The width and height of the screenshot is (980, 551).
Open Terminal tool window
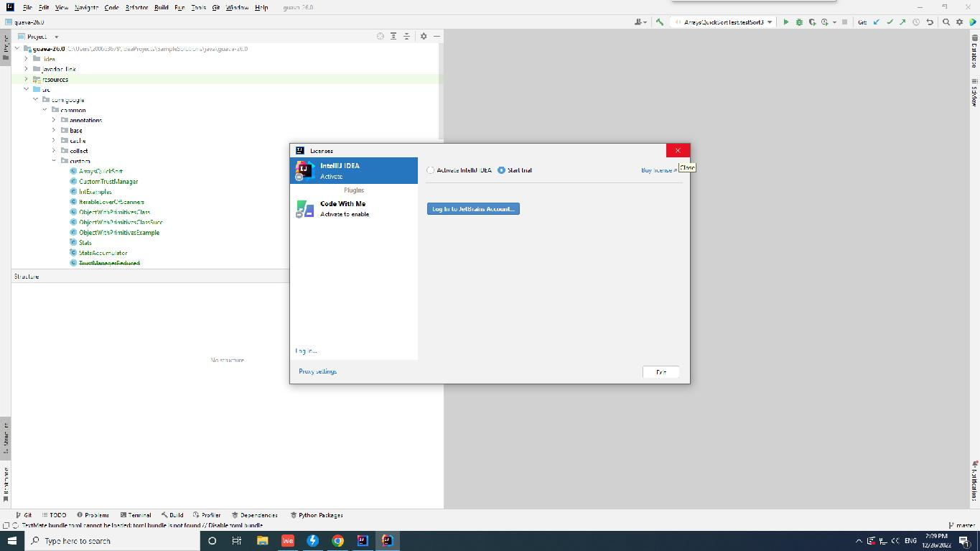tap(136, 515)
